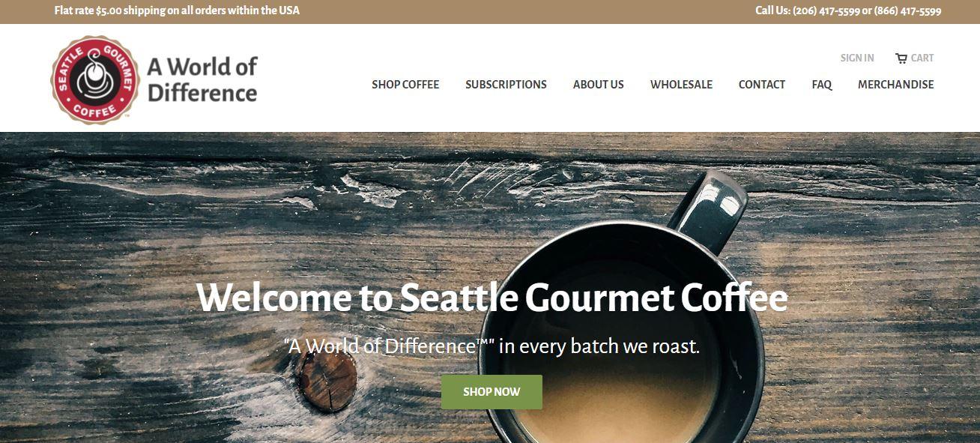This screenshot has height=443, width=980.
Task: Open the SIGN IN link
Action: [857, 58]
